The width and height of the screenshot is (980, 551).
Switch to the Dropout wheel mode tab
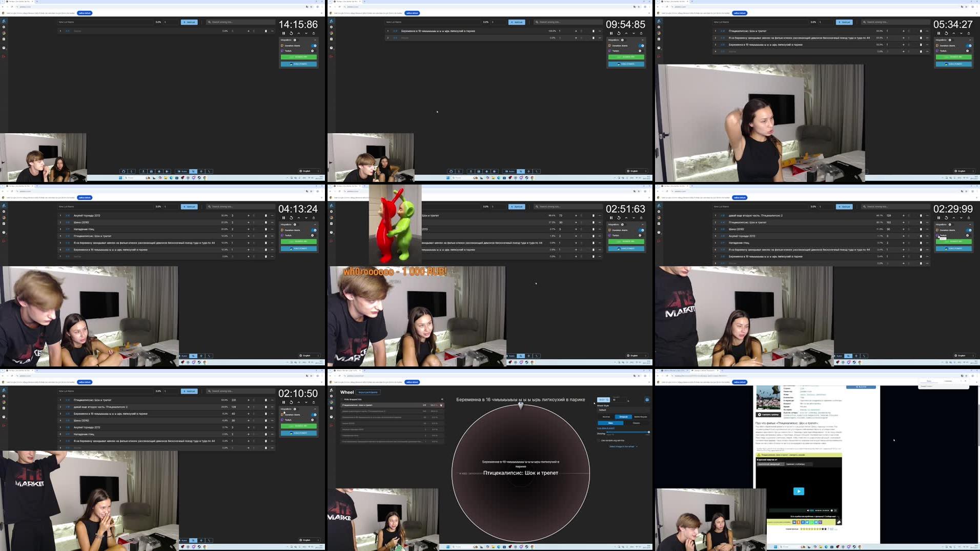624,417
